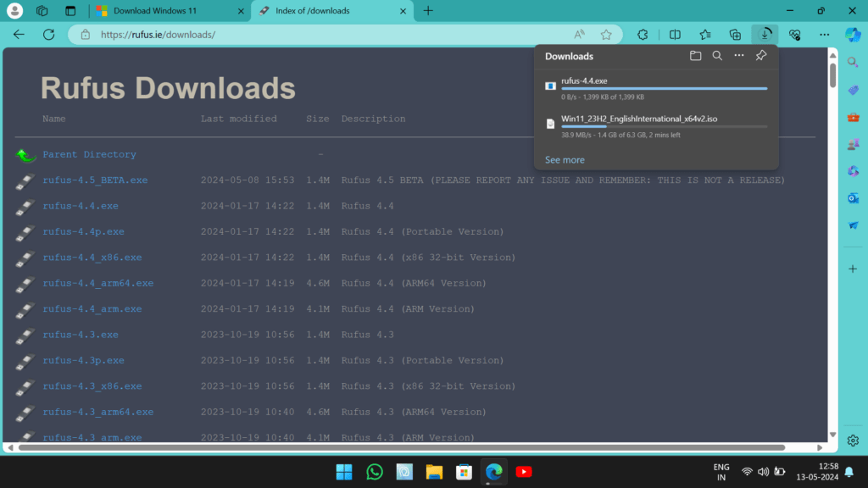Download rufus-4.4_arm.exe
Screen dimensions: 868x488
[92, 308]
